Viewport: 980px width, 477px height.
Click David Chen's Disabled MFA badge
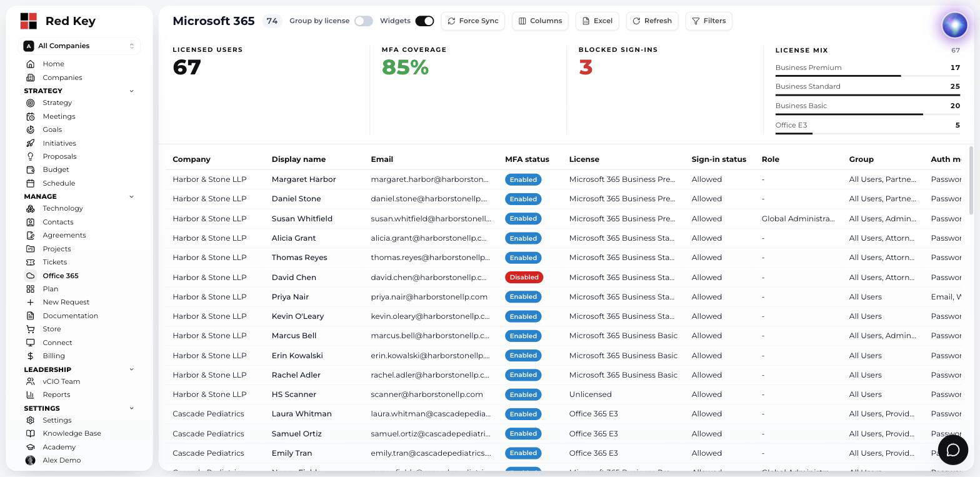click(524, 277)
